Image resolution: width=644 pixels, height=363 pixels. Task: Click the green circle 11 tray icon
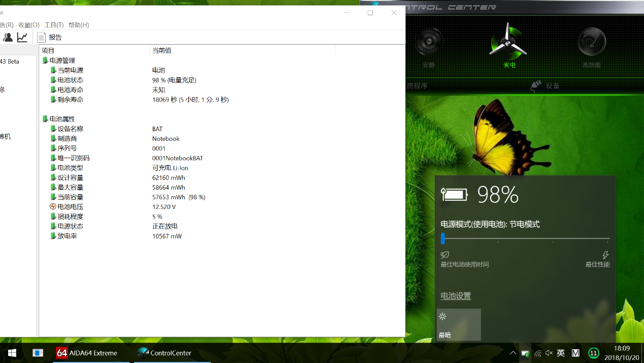coord(593,353)
